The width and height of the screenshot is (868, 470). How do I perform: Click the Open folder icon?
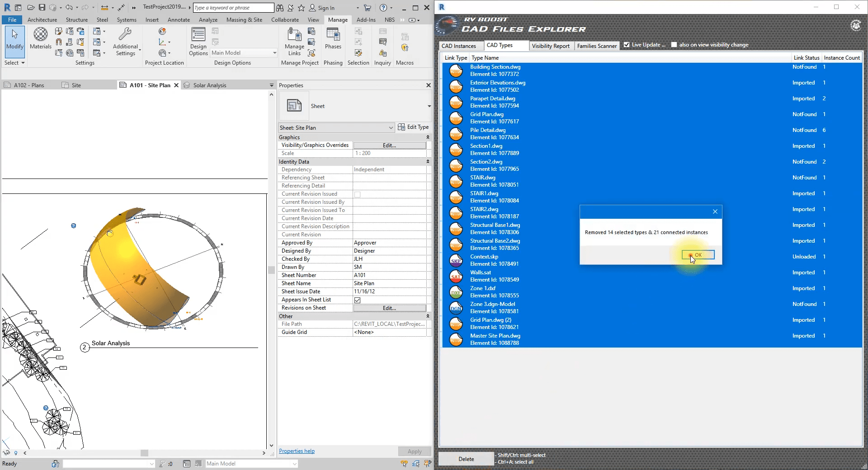pyautogui.click(x=31, y=8)
